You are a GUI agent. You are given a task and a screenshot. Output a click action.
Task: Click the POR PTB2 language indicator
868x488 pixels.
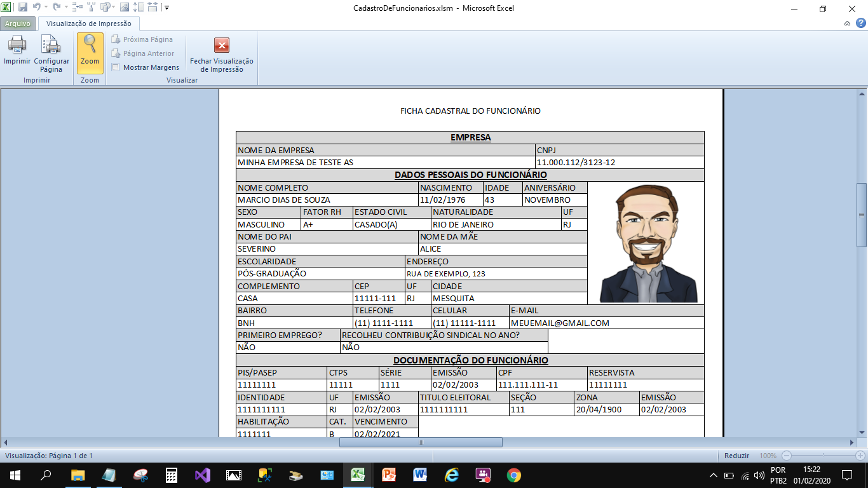(778, 475)
